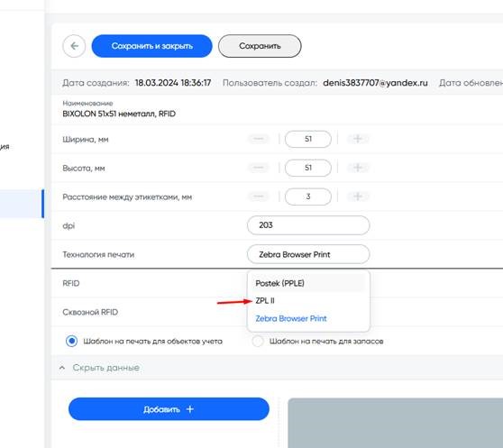Click Сохранить и закрыть button
The image size is (503, 448).
click(152, 46)
